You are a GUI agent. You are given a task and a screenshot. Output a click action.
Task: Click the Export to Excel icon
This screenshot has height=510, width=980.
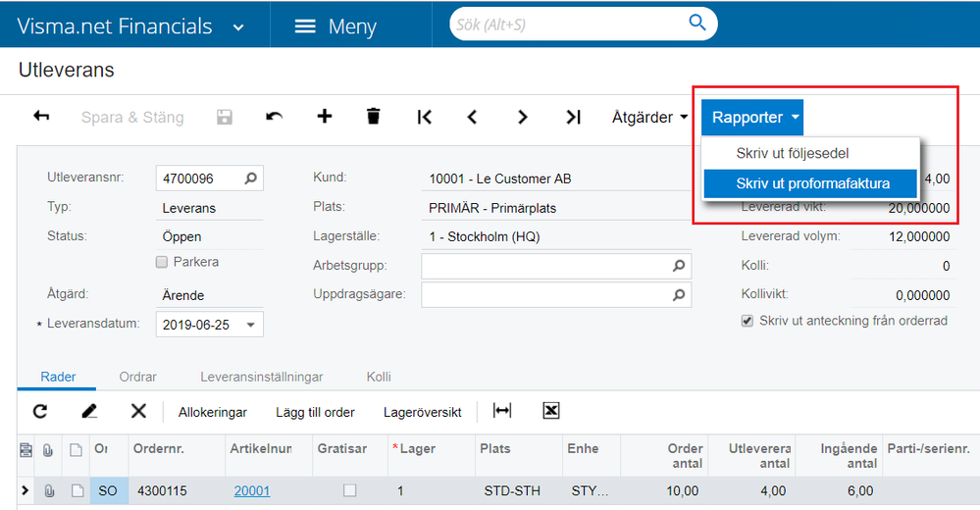click(x=551, y=411)
